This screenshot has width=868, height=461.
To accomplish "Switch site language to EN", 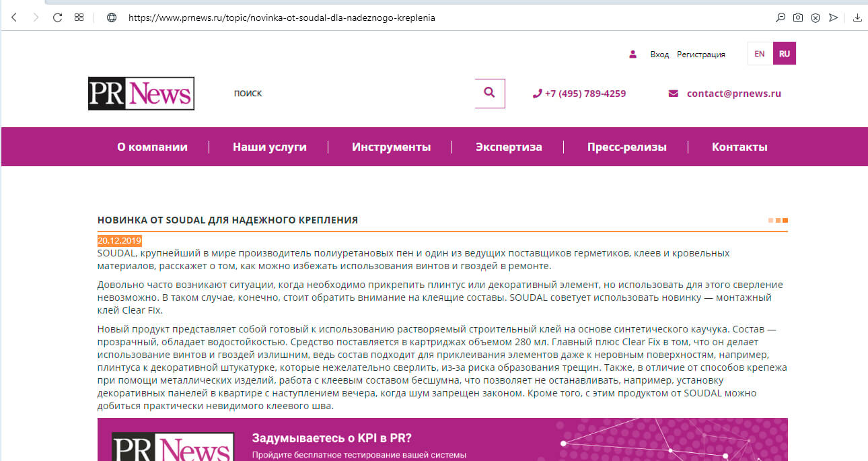I will (760, 54).
